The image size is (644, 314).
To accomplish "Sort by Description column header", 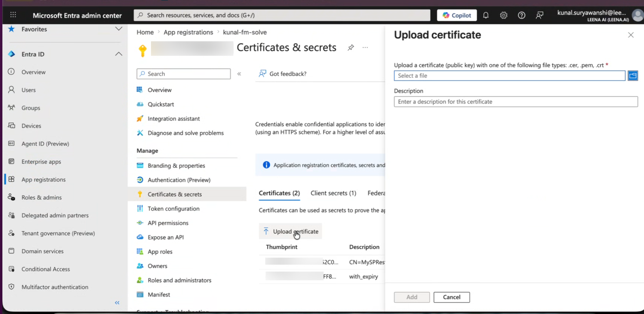I will [x=364, y=247].
